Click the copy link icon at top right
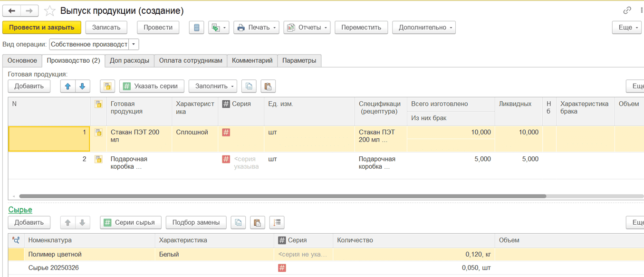This screenshot has width=644, height=277. coord(627,10)
